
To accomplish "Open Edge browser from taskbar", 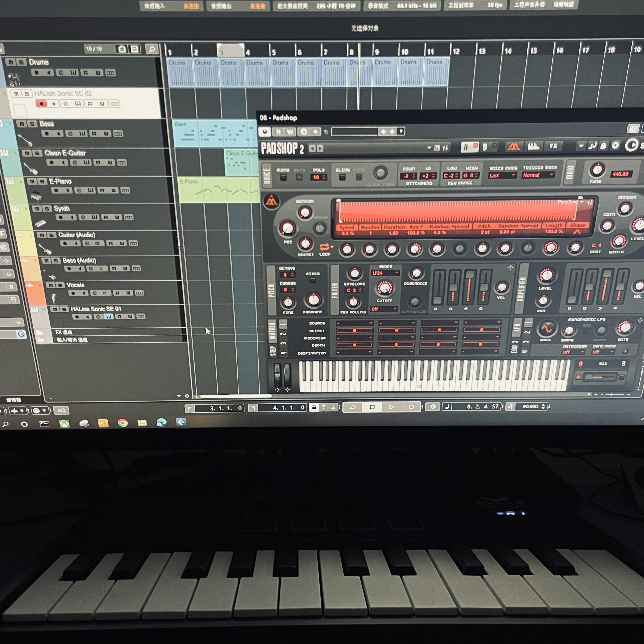I will tap(162, 423).
